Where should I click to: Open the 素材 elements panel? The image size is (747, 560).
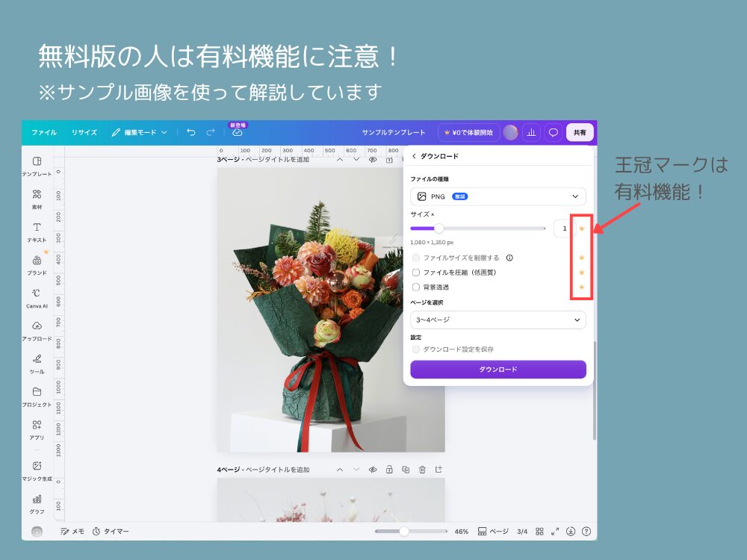click(37, 199)
